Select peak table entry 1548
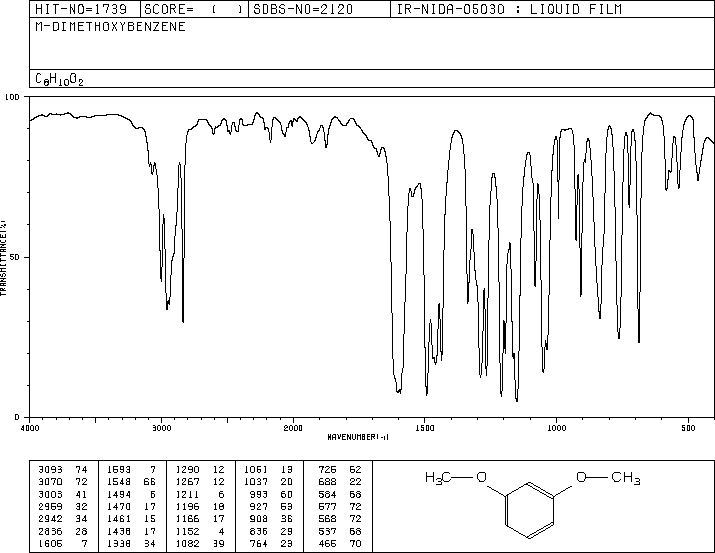Screen dimensions: 715x553 point(119,482)
